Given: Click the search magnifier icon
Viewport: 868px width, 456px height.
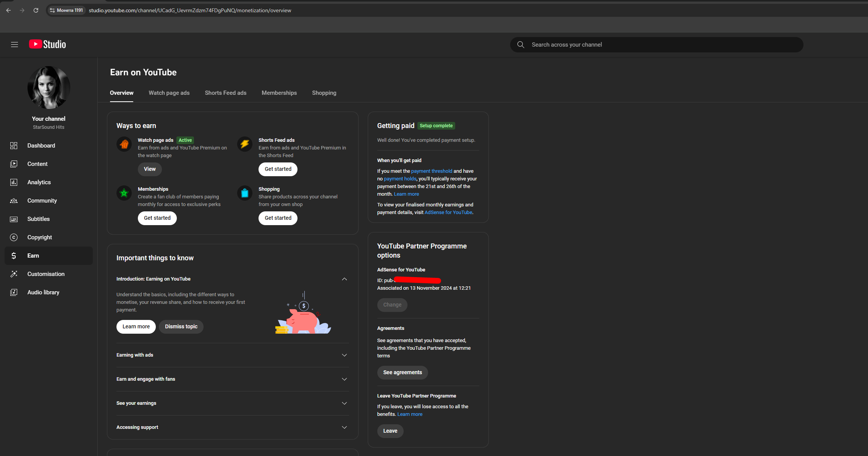Looking at the screenshot, I should (x=520, y=45).
